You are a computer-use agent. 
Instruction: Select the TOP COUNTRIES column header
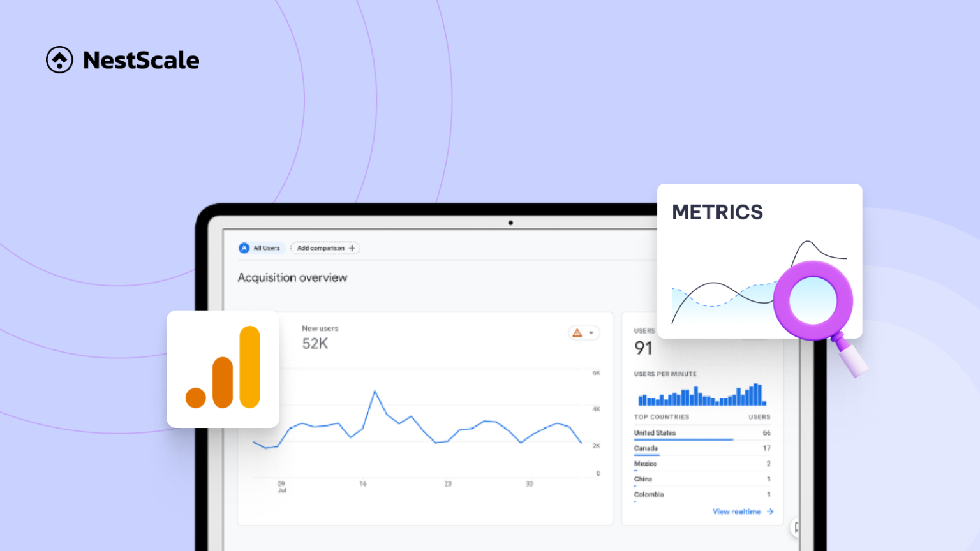[x=662, y=416]
